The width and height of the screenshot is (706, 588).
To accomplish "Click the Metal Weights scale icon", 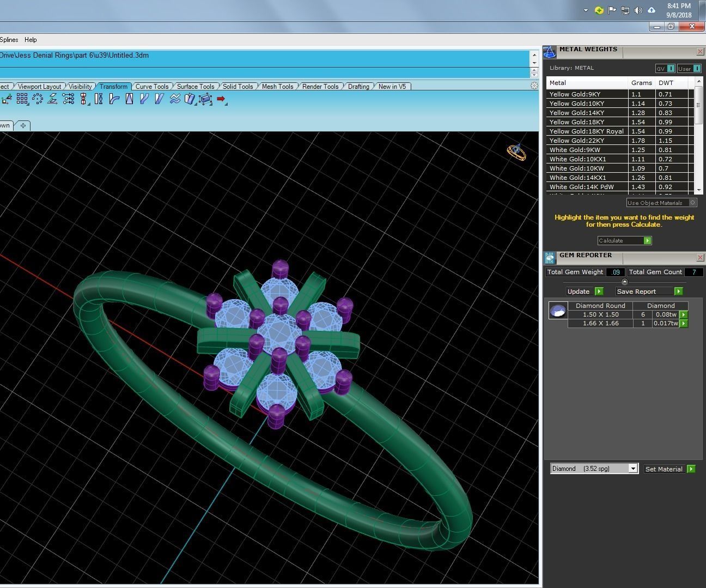I will (550, 52).
